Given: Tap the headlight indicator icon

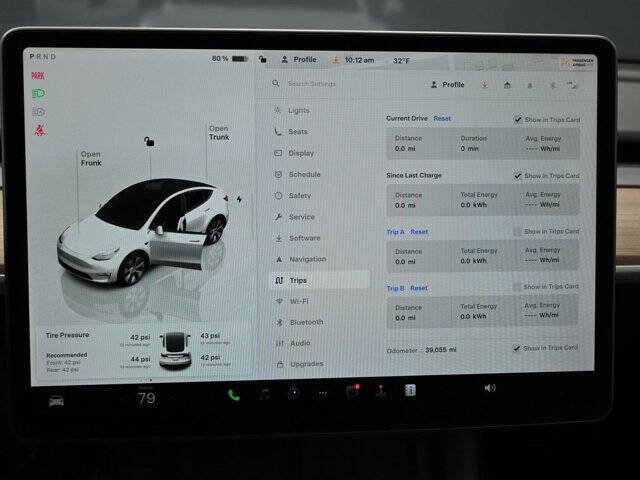Looking at the screenshot, I should (38, 94).
